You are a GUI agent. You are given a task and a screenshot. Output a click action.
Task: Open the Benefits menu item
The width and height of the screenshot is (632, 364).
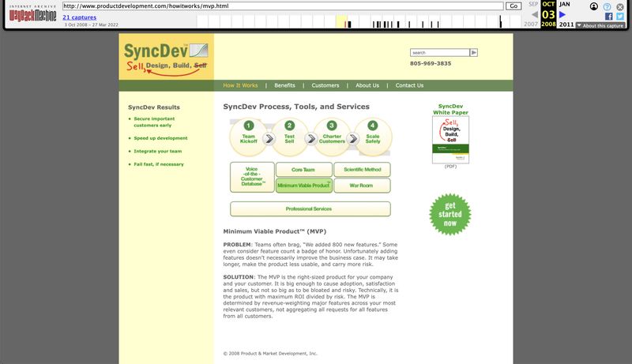(x=284, y=85)
